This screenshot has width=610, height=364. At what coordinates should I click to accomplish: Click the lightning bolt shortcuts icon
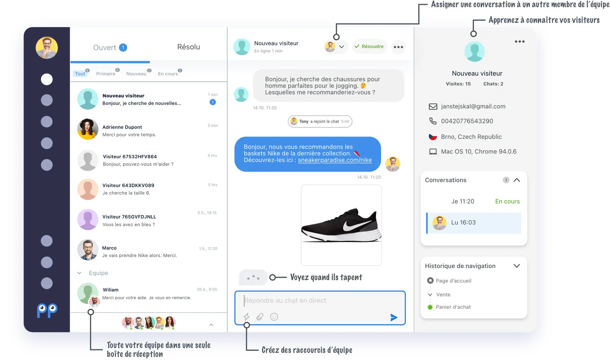click(x=247, y=317)
